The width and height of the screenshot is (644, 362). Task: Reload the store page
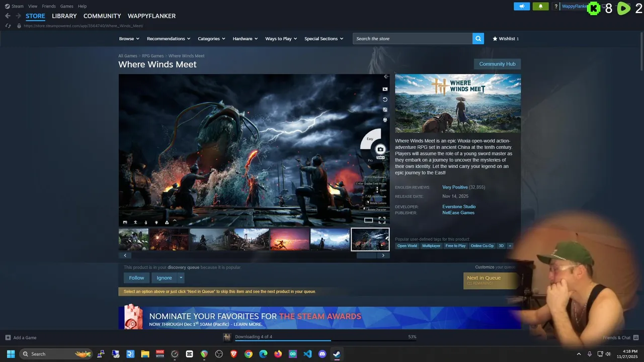(8, 26)
